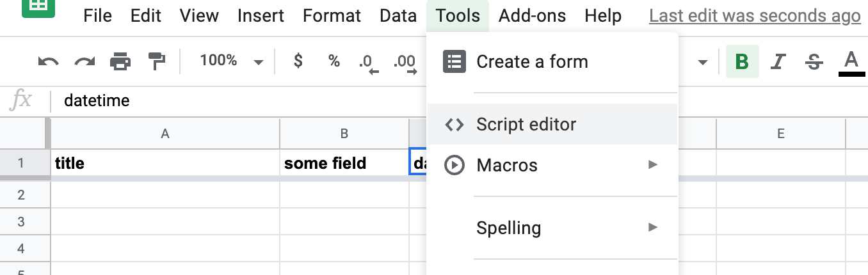Select the cell containing some field
Viewport: 868px width, 275px height.
(x=344, y=163)
